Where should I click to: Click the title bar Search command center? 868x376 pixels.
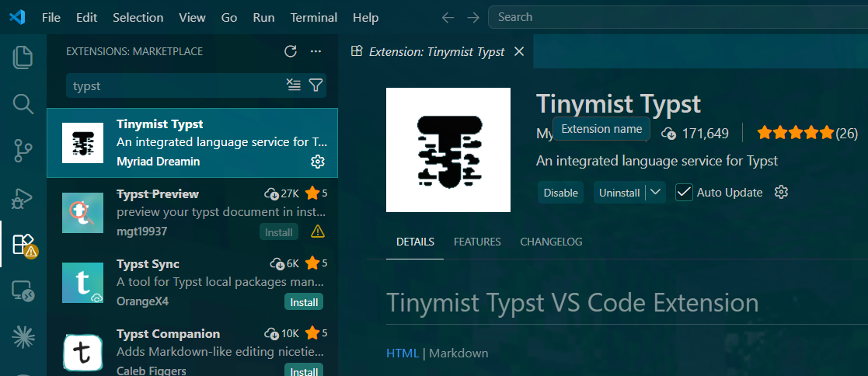(x=678, y=17)
